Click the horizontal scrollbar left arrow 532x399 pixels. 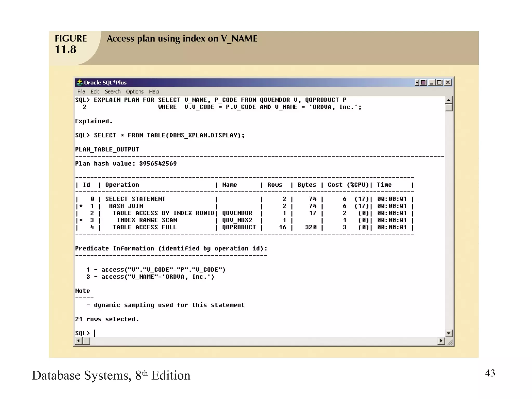click(78, 341)
